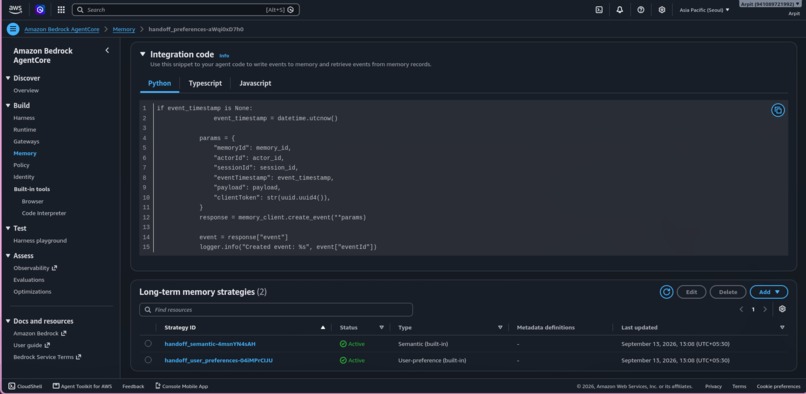Refresh the long-term memory strategies list
The image size is (806, 394).
[667, 292]
